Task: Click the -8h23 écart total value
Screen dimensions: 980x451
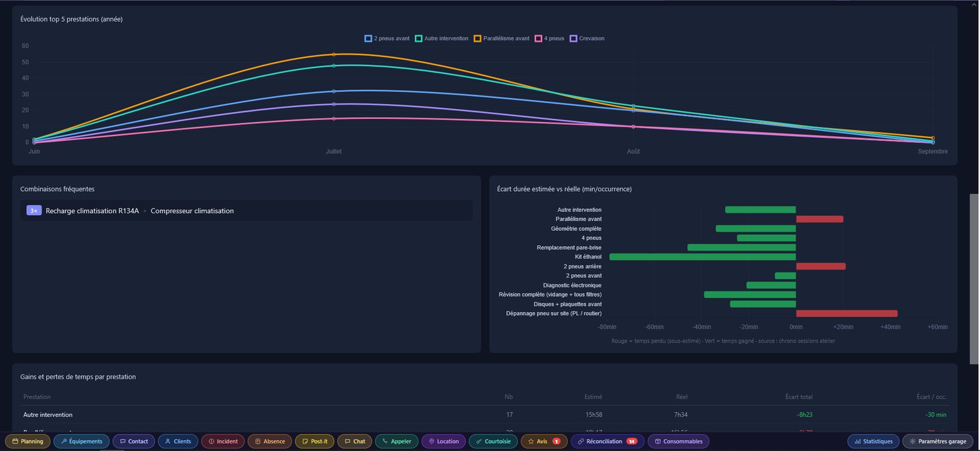Action: coord(805,415)
